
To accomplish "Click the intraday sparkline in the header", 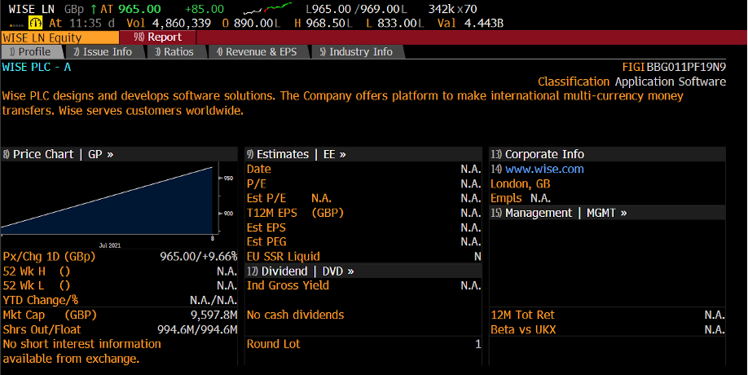I will pos(268,9).
